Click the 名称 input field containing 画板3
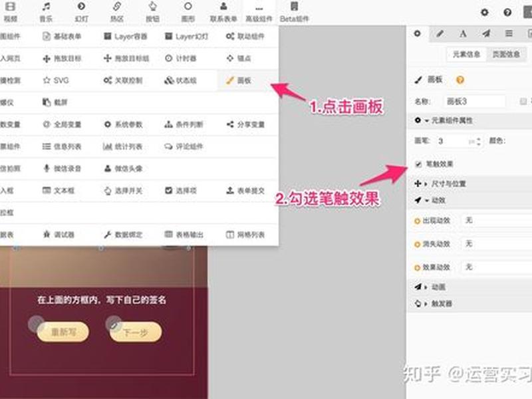The image size is (532, 399). tap(474, 102)
